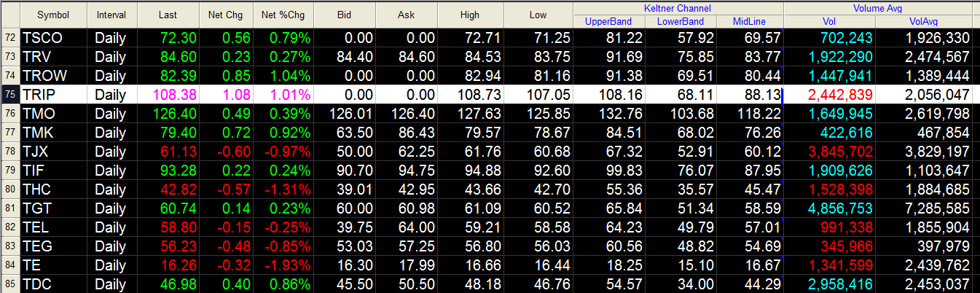The width and height of the screenshot is (980, 293).
Task: Click the MidLine column header
Action: [x=750, y=21]
